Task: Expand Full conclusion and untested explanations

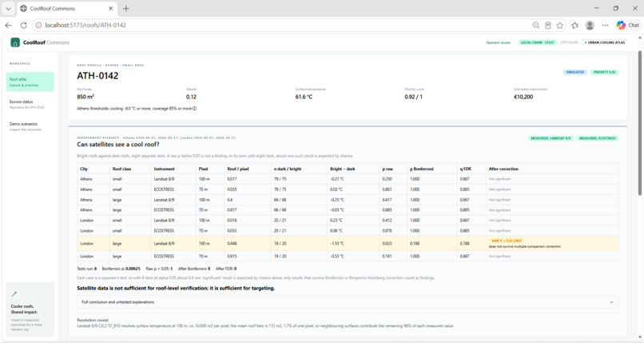Action: (348, 302)
